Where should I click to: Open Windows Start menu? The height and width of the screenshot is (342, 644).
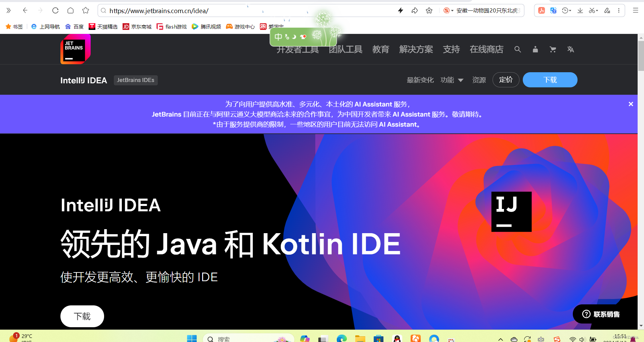click(x=192, y=339)
